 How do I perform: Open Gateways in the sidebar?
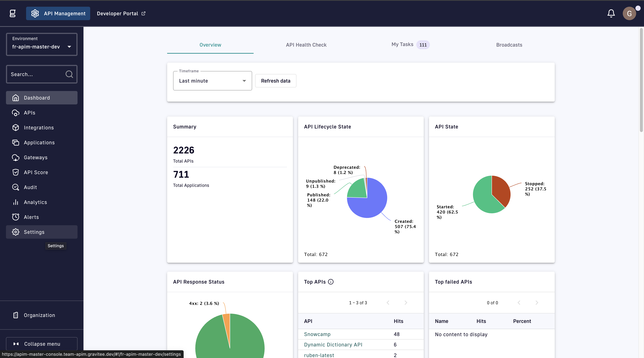coord(36,157)
